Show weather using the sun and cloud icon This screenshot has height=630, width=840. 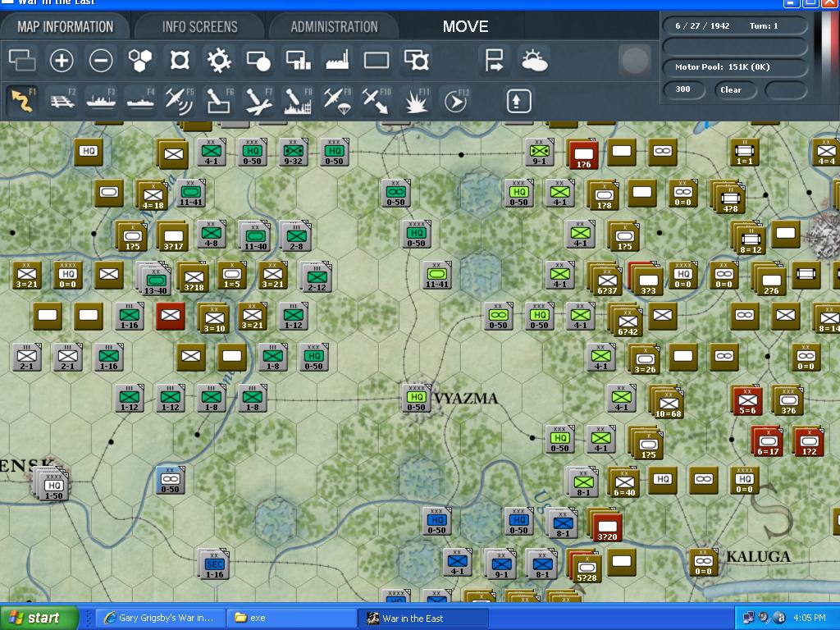coord(533,60)
